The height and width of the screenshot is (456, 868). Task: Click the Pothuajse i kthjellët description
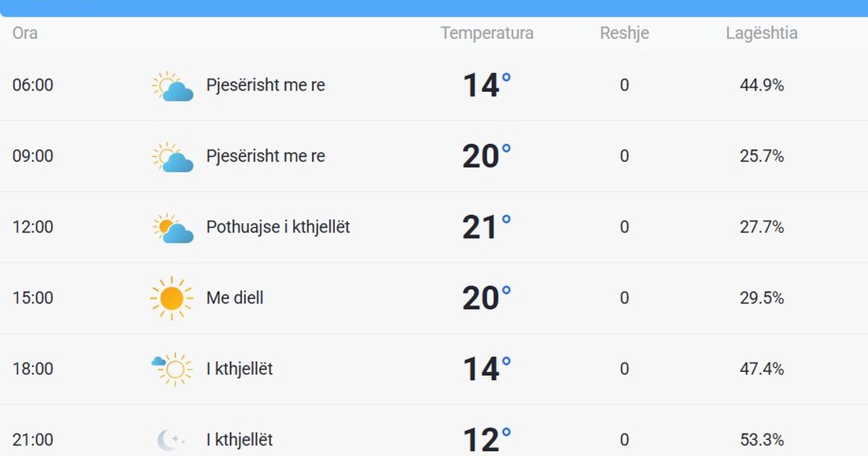(278, 227)
